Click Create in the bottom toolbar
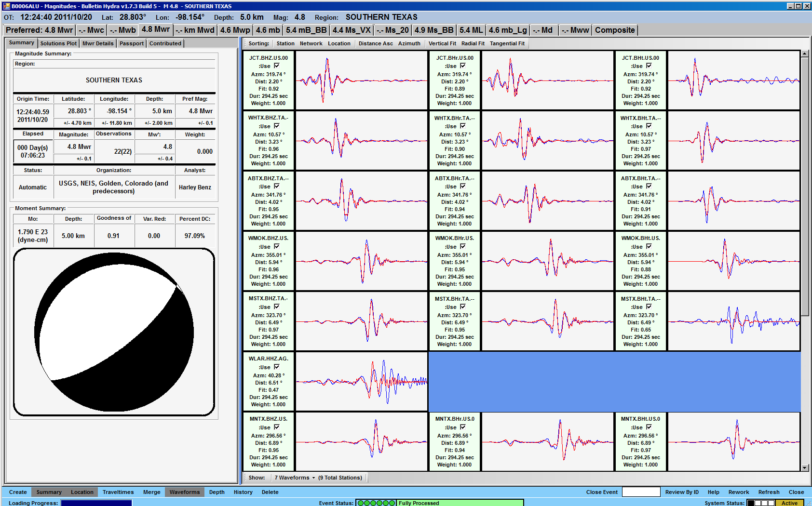Image resolution: width=812 pixels, height=506 pixels. (18, 492)
